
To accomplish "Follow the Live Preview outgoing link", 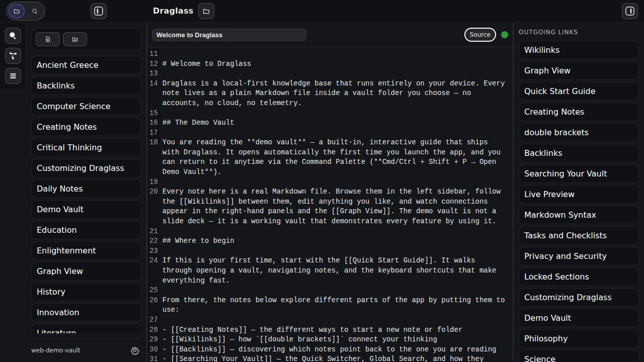I will (x=579, y=194).
